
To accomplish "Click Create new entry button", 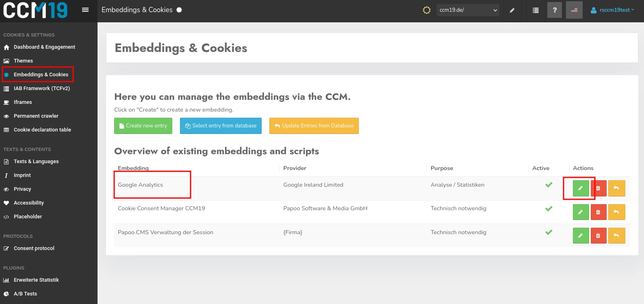I will point(143,126).
